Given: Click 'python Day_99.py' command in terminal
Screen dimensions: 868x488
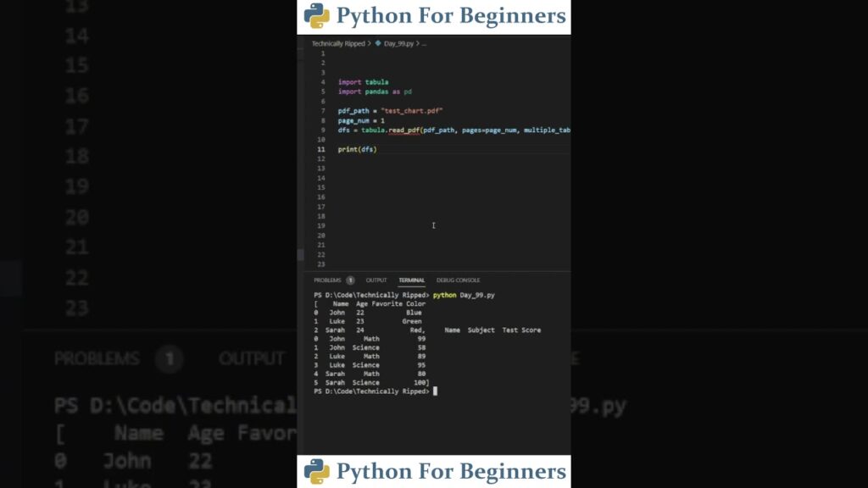Looking at the screenshot, I should pos(464,295).
